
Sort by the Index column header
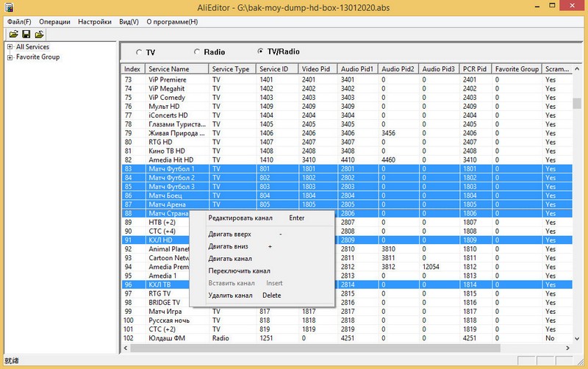pyautogui.click(x=133, y=69)
